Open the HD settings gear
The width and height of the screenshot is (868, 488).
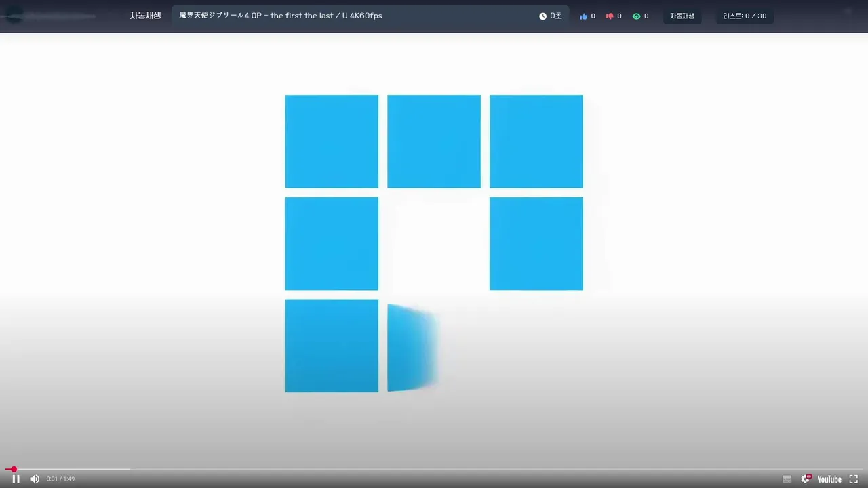tap(806, 479)
